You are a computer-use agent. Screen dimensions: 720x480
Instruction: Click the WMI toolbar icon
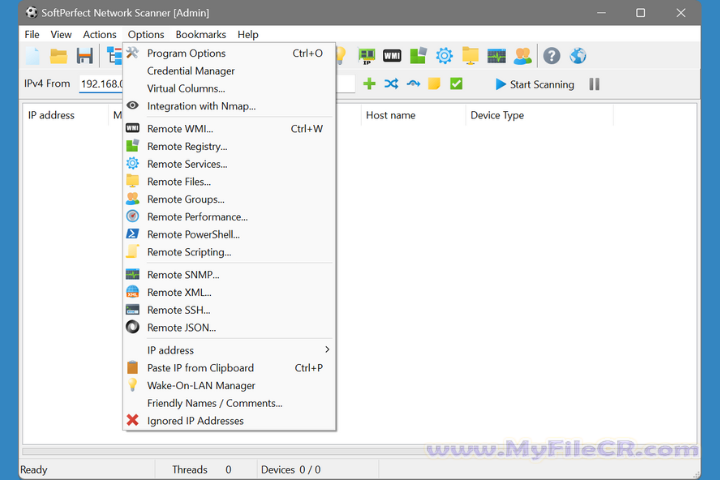point(392,56)
